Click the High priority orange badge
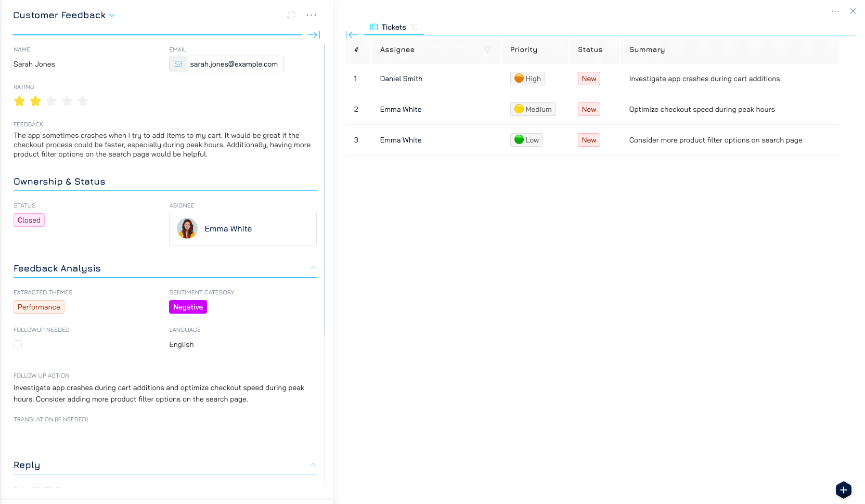865x504 pixels. pyautogui.click(x=527, y=79)
